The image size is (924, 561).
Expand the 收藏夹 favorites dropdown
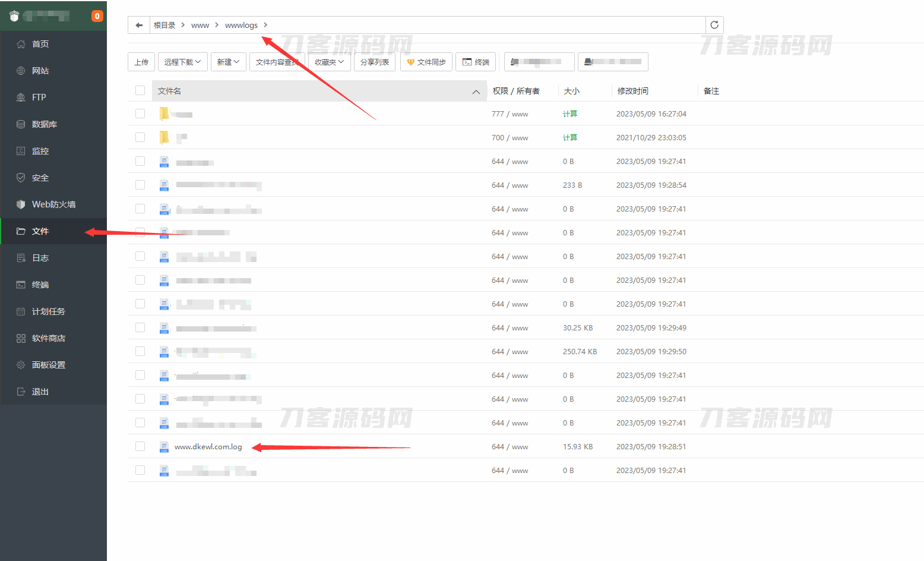pyautogui.click(x=329, y=62)
